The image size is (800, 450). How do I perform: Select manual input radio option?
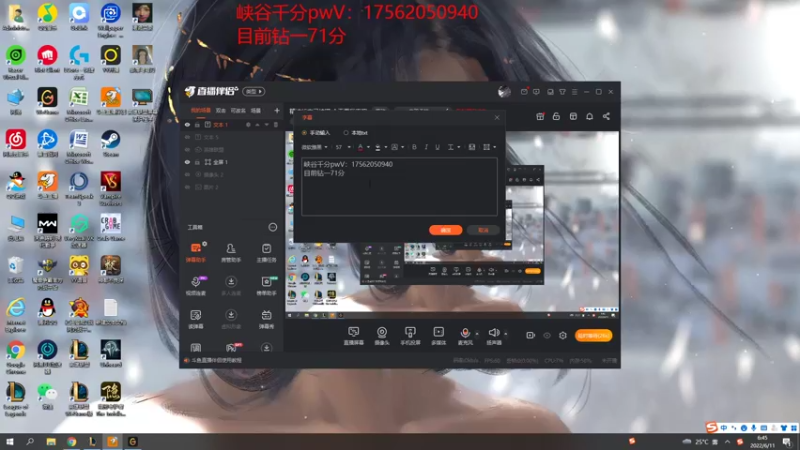coord(305,133)
